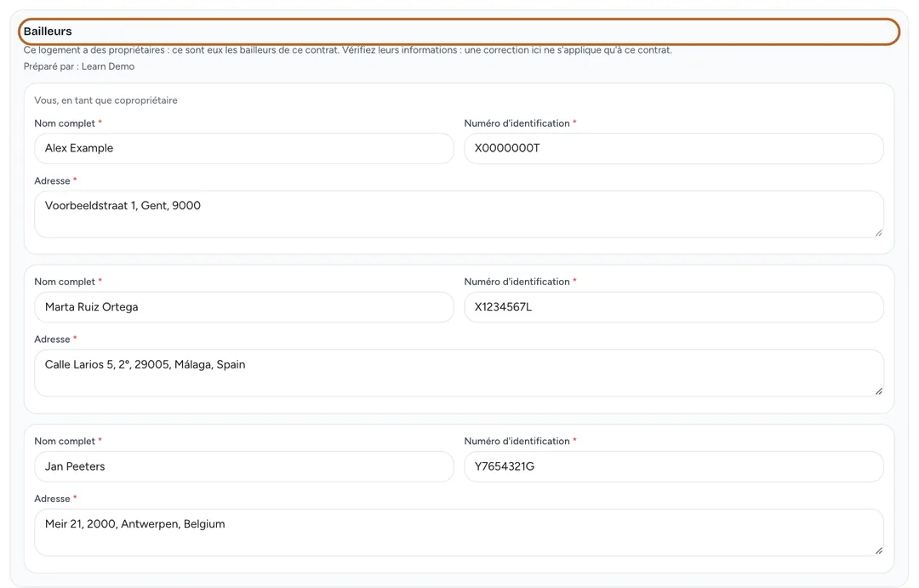Click the identification field showing X1234567L

point(673,307)
